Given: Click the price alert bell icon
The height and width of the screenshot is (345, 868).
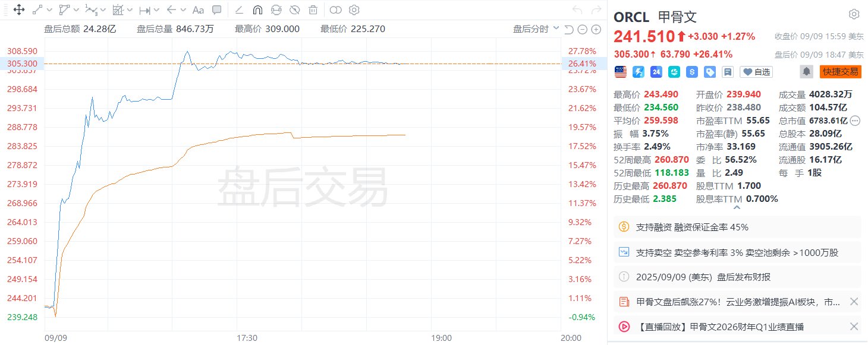Looking at the screenshot, I should (806, 71).
